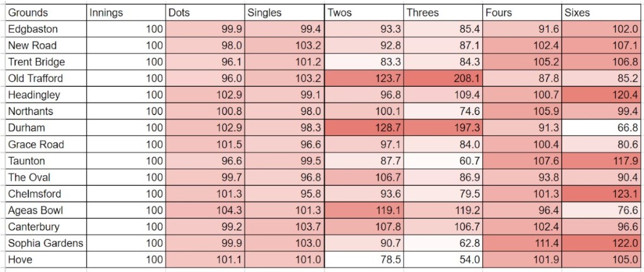Click the Old Trafford Threes value 208.1
Viewport: 644px width, 272px height.
pos(443,79)
